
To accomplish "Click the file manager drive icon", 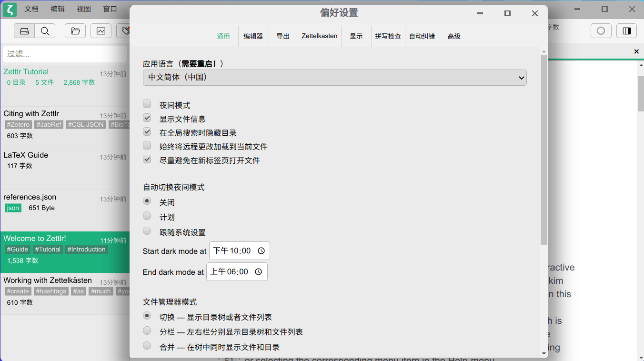I will 24,31.
